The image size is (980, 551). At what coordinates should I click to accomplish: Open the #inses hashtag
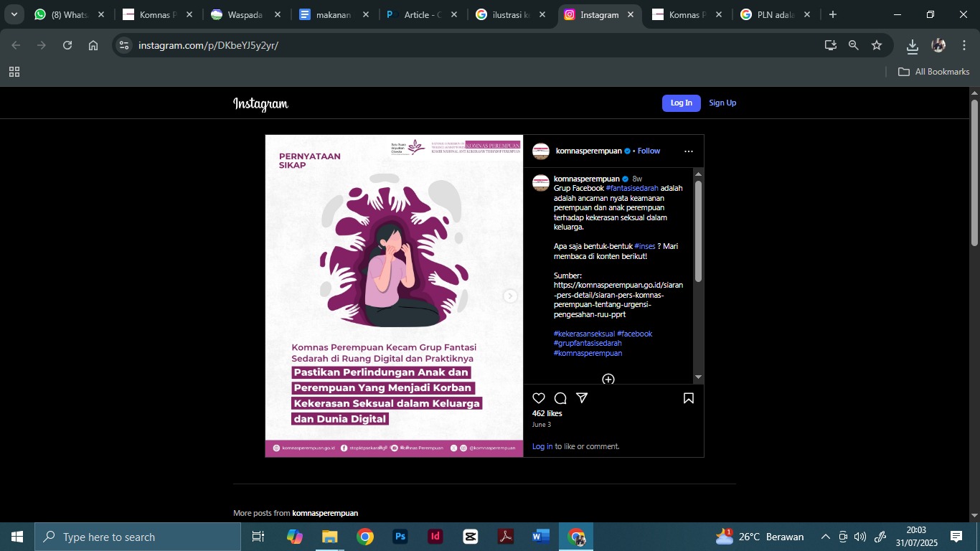(x=645, y=246)
